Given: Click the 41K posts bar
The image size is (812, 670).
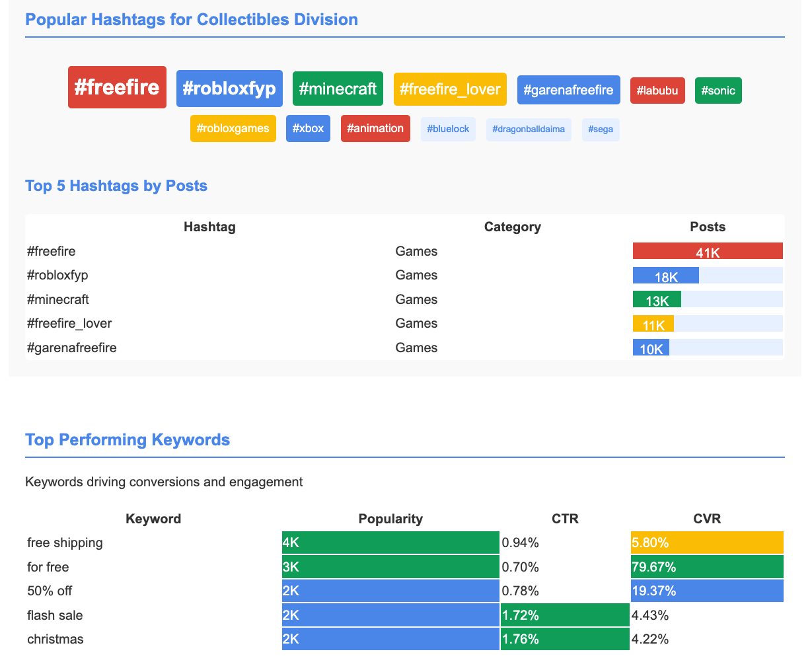Looking at the screenshot, I should pos(708,251).
